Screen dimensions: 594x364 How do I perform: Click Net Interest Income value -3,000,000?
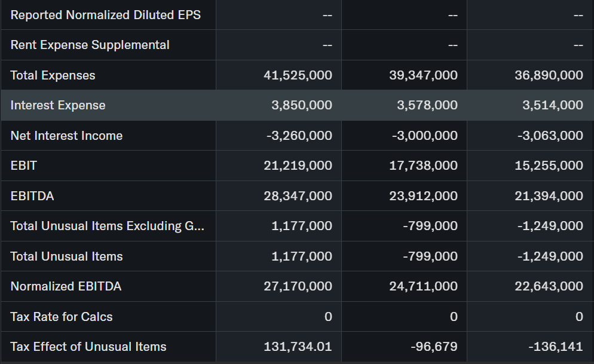pos(424,136)
